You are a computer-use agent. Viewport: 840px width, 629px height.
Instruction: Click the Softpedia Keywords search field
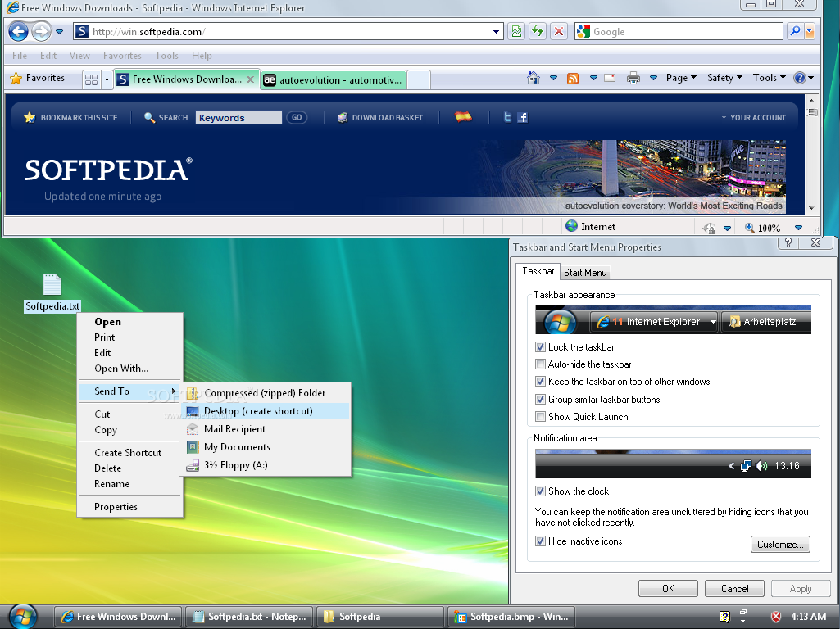click(238, 117)
